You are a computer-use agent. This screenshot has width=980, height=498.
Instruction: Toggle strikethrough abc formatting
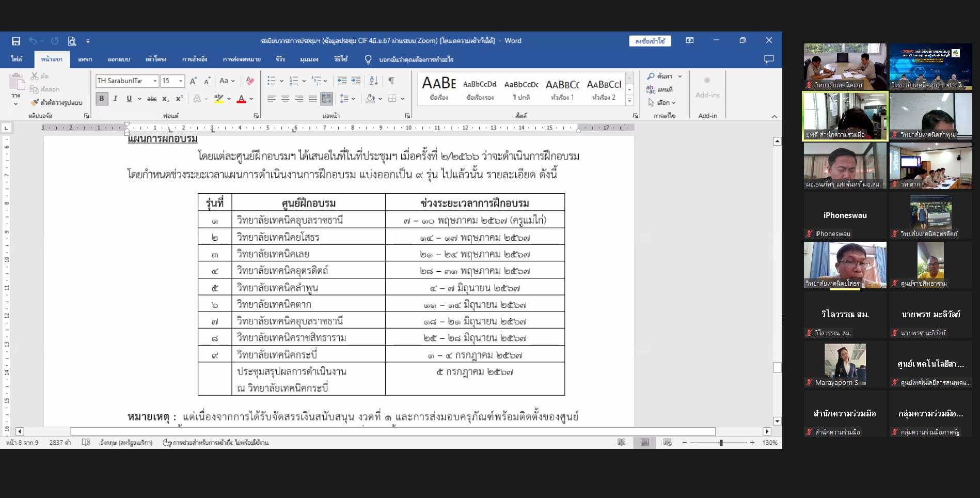point(152,99)
